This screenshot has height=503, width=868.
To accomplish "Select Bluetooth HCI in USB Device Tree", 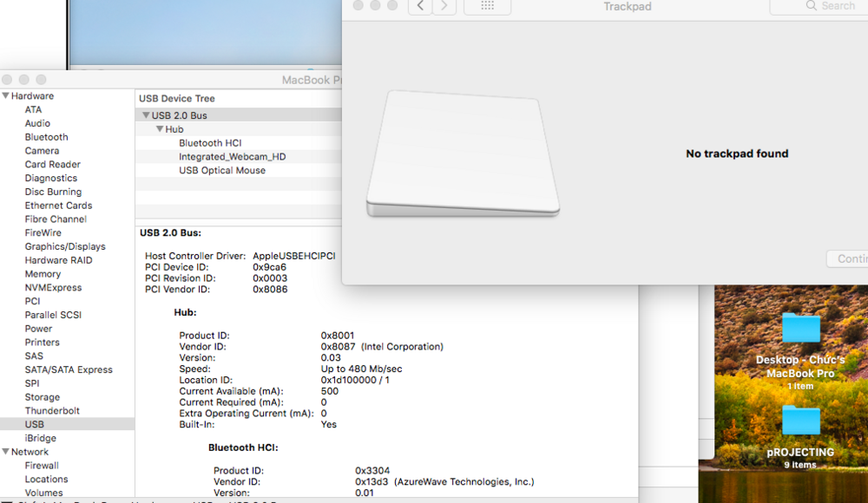I will pos(210,143).
